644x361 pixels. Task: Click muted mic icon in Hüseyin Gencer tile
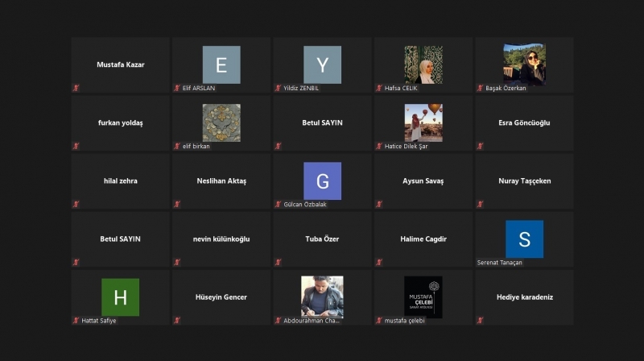[x=177, y=320]
